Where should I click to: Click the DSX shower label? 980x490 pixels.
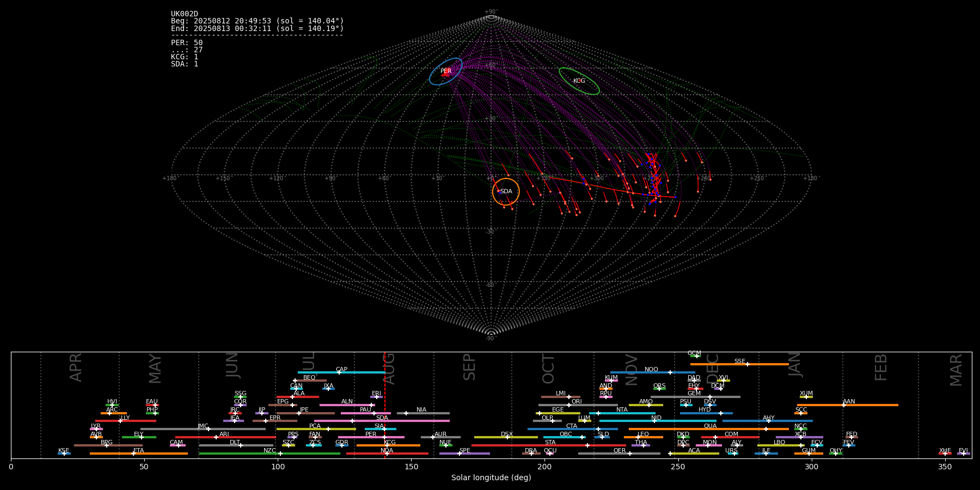click(507, 434)
